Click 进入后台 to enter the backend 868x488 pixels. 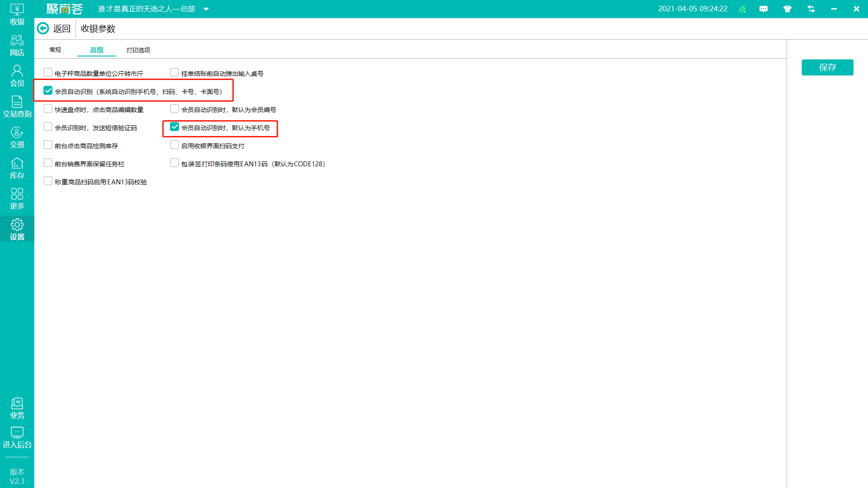coord(17,438)
